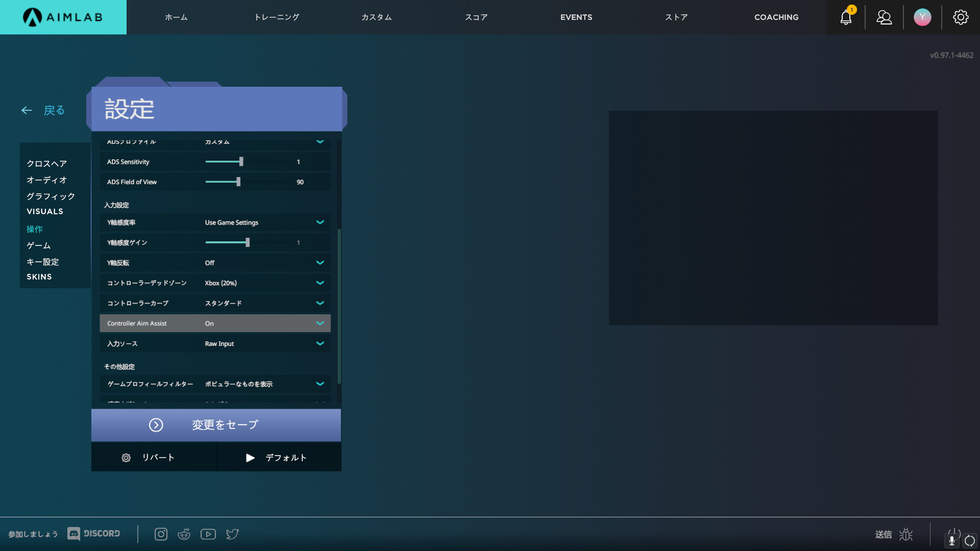Open the トレーニング menu tab
This screenshot has height=551, width=980.
277,17
